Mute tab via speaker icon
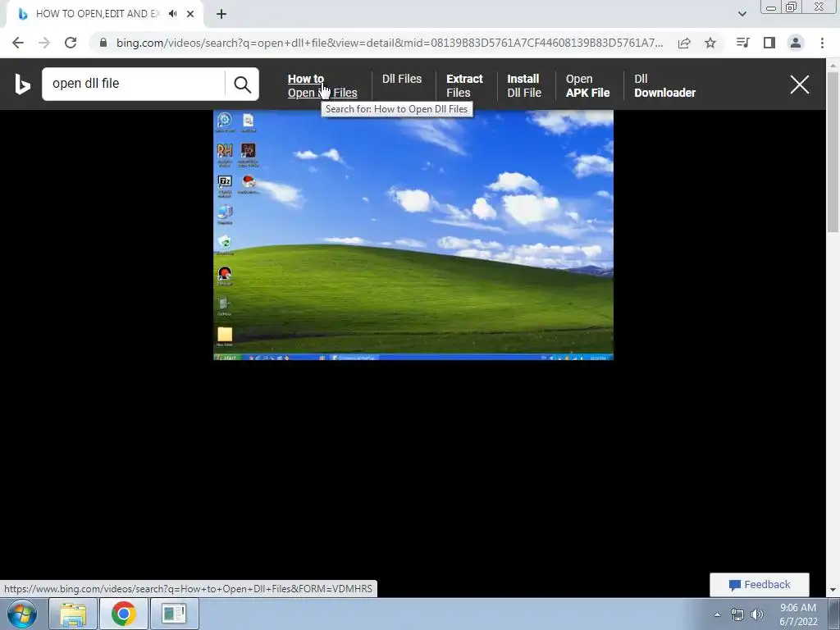Viewport: 840px width, 630px height. tap(172, 14)
